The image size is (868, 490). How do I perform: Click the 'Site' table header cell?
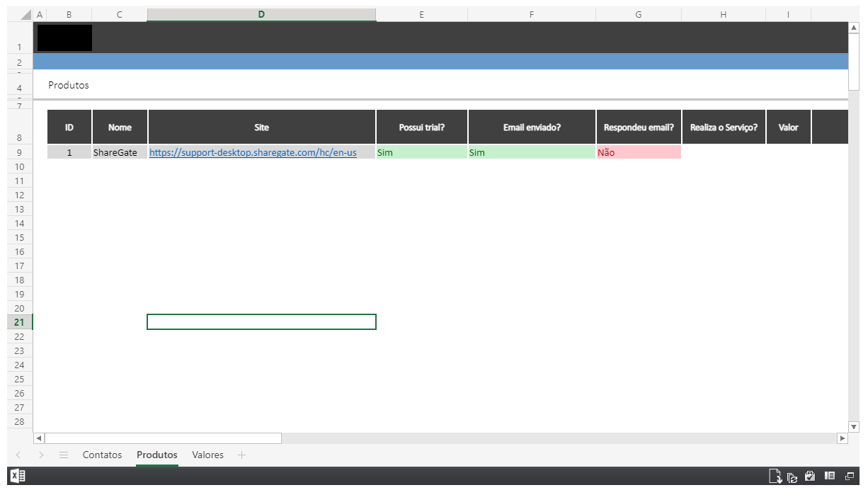point(261,127)
